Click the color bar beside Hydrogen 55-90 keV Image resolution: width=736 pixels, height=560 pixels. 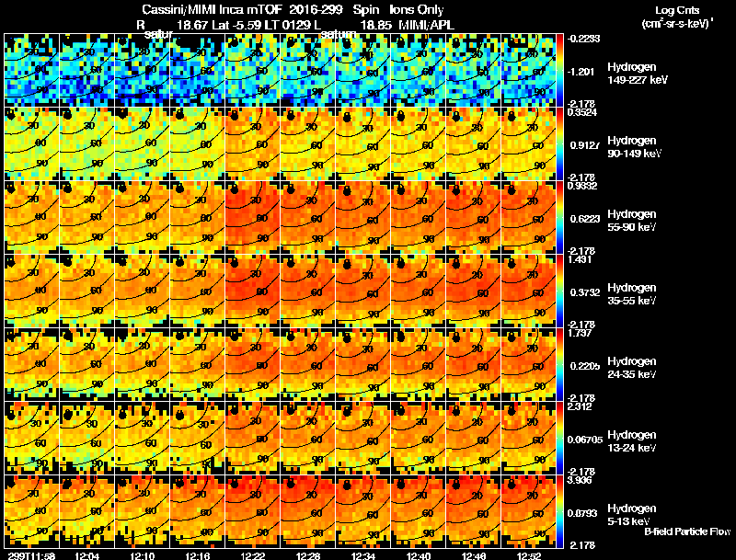(560, 218)
